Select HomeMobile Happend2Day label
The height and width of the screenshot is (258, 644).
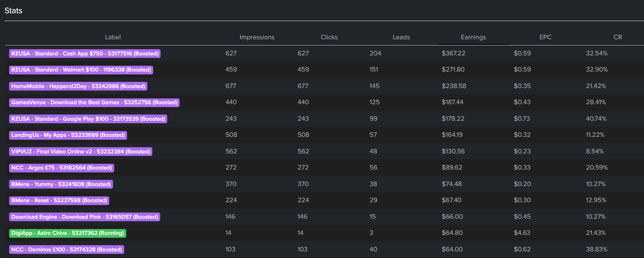click(x=78, y=86)
